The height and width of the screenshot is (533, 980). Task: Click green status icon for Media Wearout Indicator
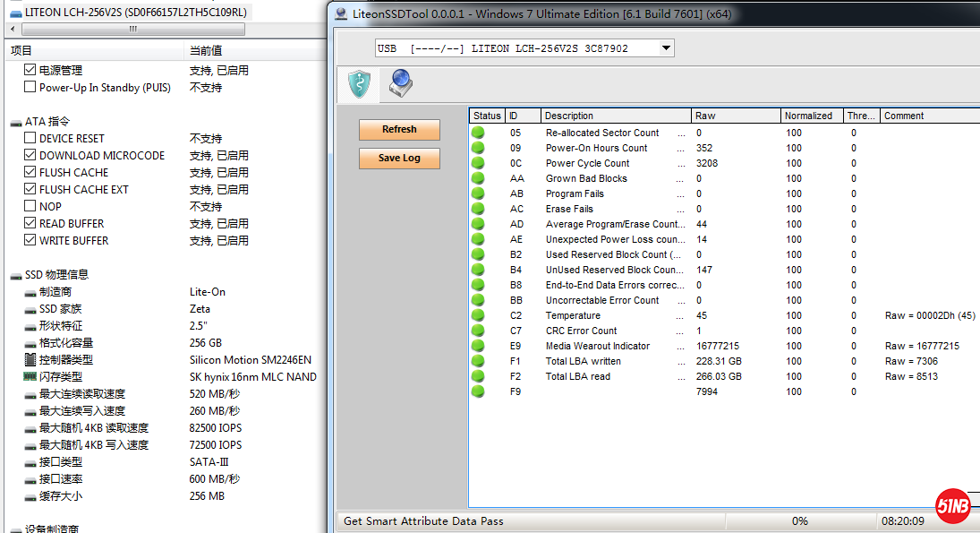click(x=478, y=346)
